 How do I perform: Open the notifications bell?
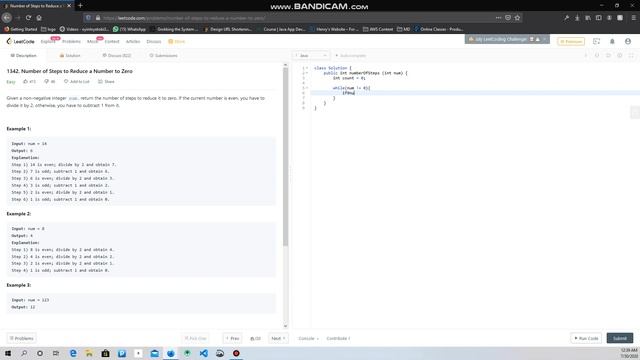coord(612,41)
